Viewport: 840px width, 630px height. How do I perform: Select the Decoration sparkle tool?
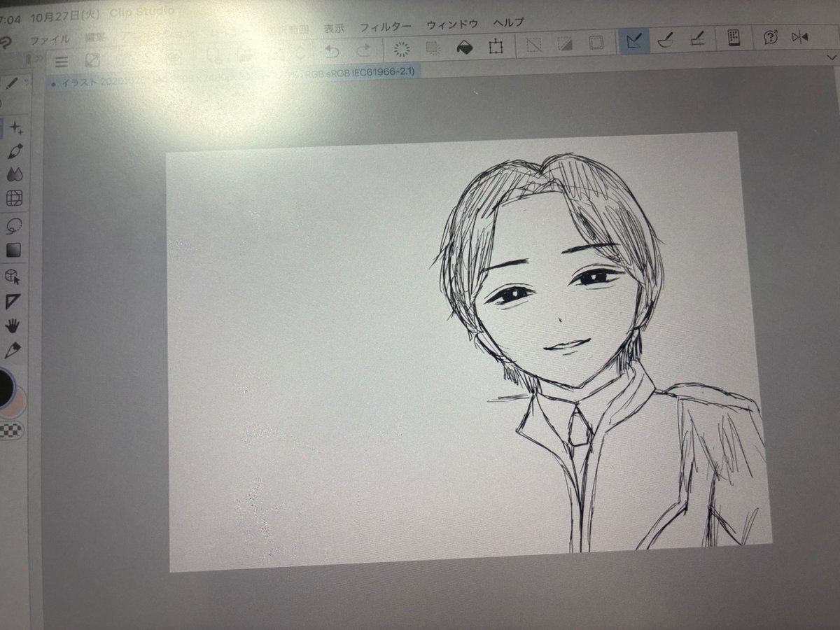pyautogui.click(x=15, y=128)
